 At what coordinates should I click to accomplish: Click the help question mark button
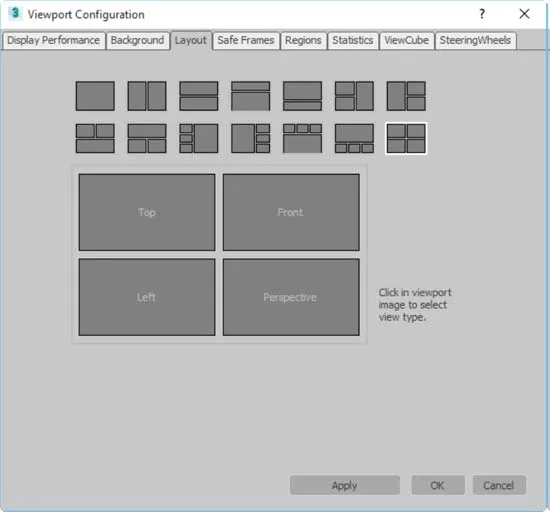(482, 14)
